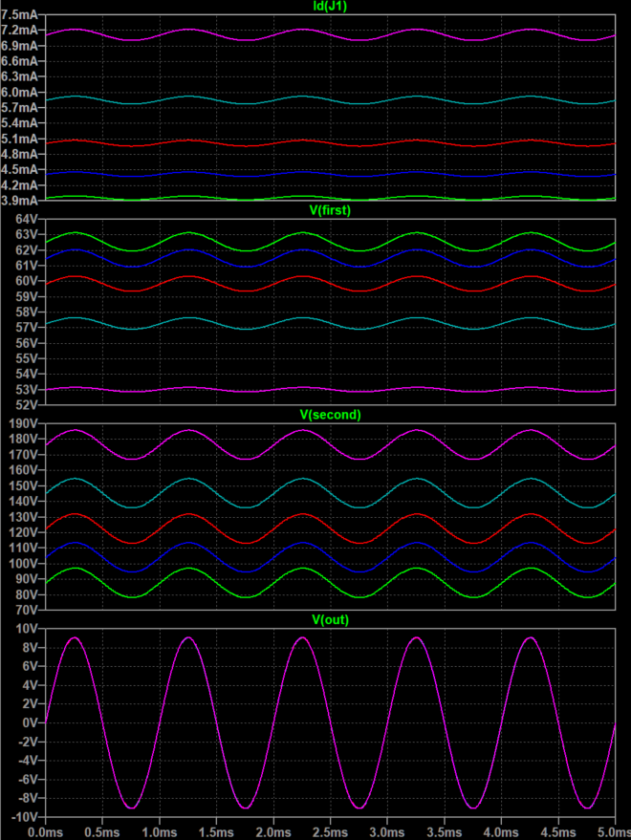Click the 7.2mA axis tick label
Screen dimensions: 631x840
[x=19, y=30]
